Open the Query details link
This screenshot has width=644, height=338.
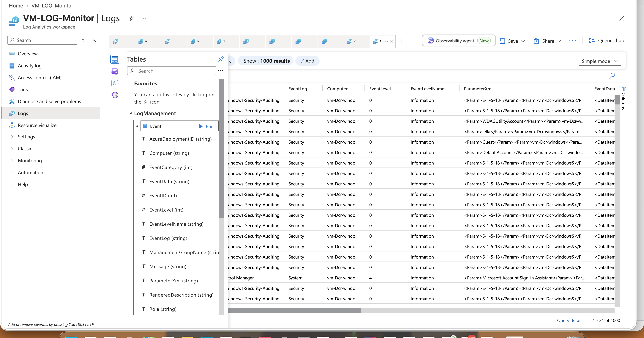(x=570, y=320)
